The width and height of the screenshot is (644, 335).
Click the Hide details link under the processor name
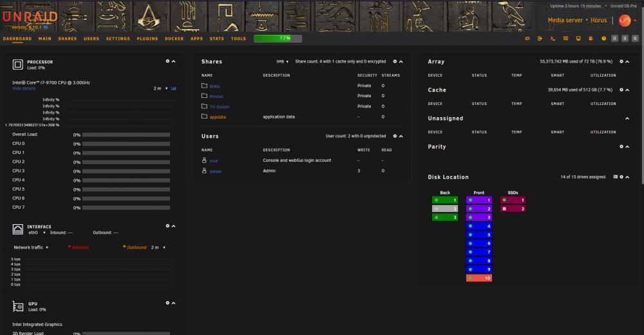pyautogui.click(x=24, y=88)
